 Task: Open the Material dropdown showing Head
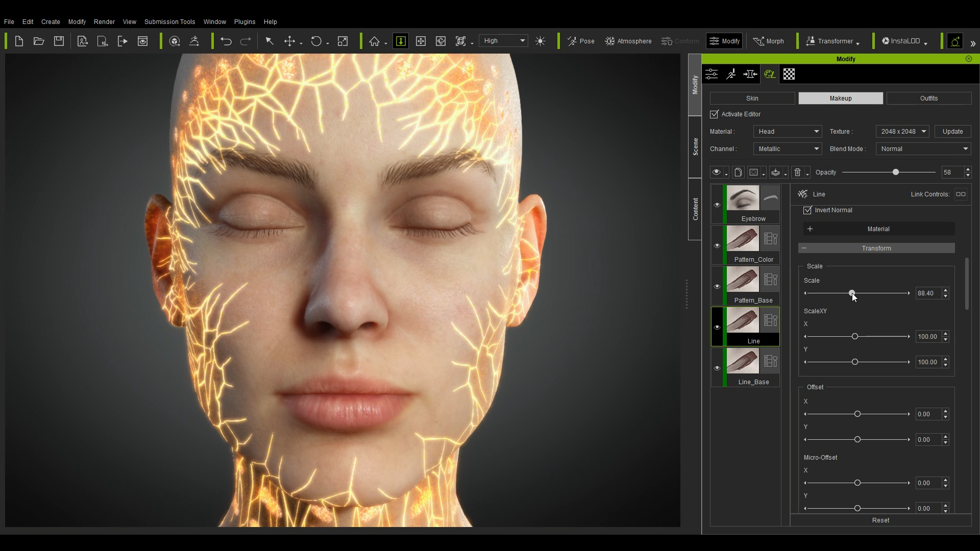pos(788,132)
